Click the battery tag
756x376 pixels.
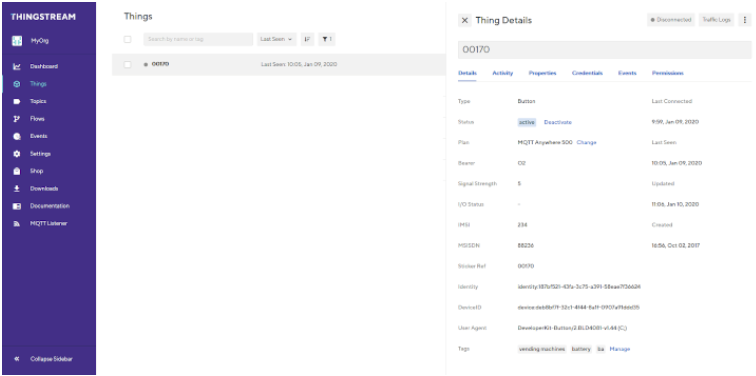581,349
